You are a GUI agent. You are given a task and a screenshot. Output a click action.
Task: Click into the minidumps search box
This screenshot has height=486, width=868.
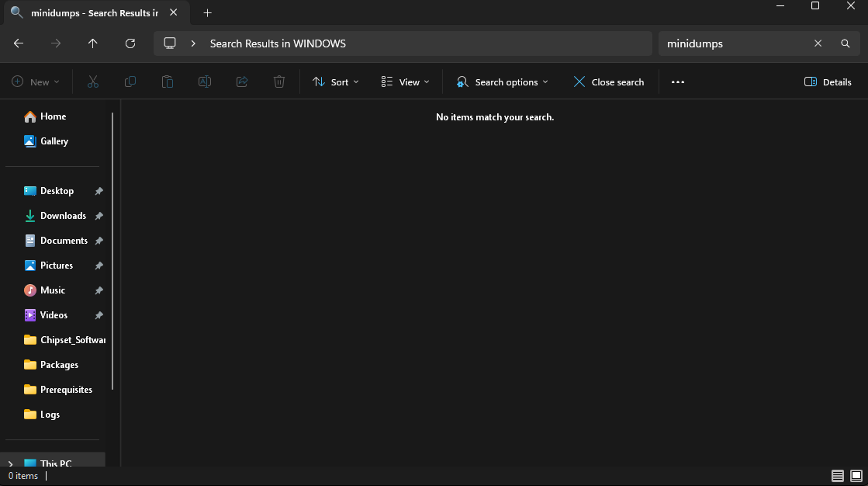coord(734,43)
